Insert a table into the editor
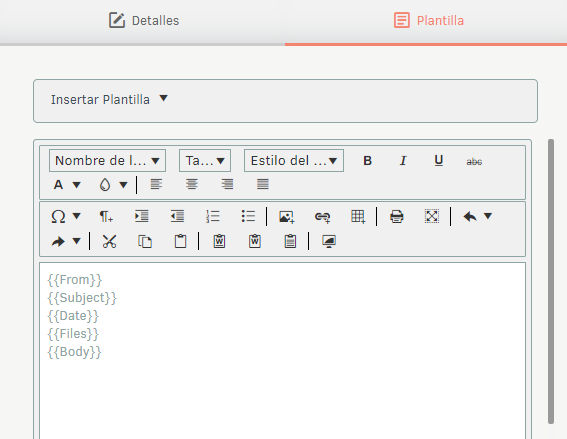The image size is (567, 439). point(358,217)
